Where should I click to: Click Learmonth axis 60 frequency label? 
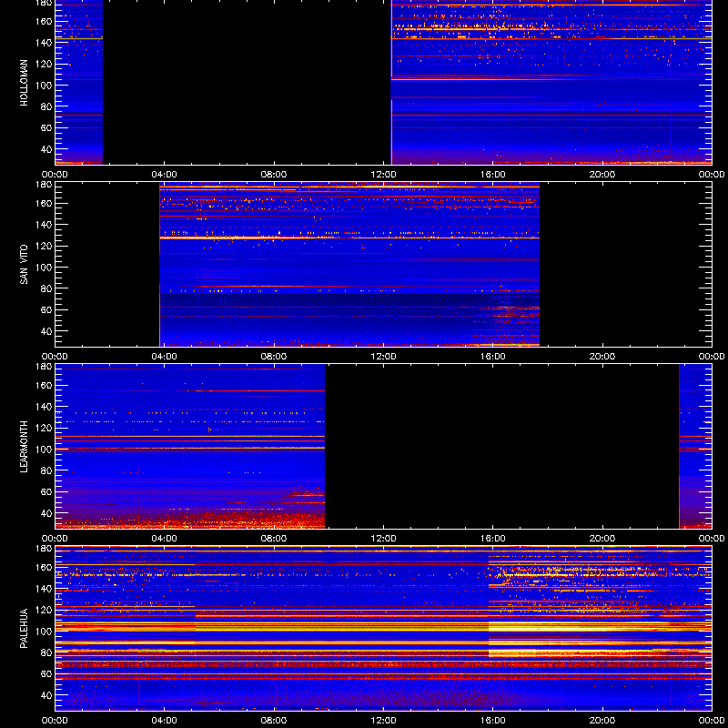click(46, 492)
